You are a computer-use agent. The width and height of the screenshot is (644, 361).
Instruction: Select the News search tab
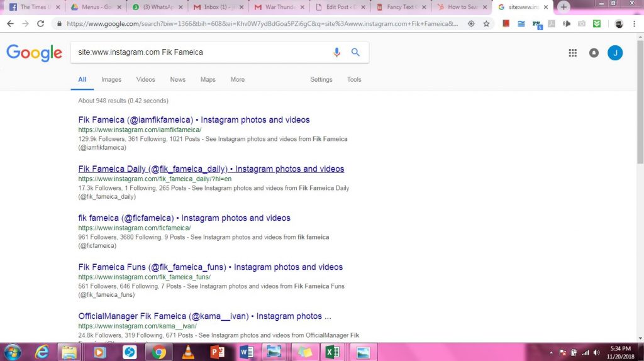(x=178, y=80)
